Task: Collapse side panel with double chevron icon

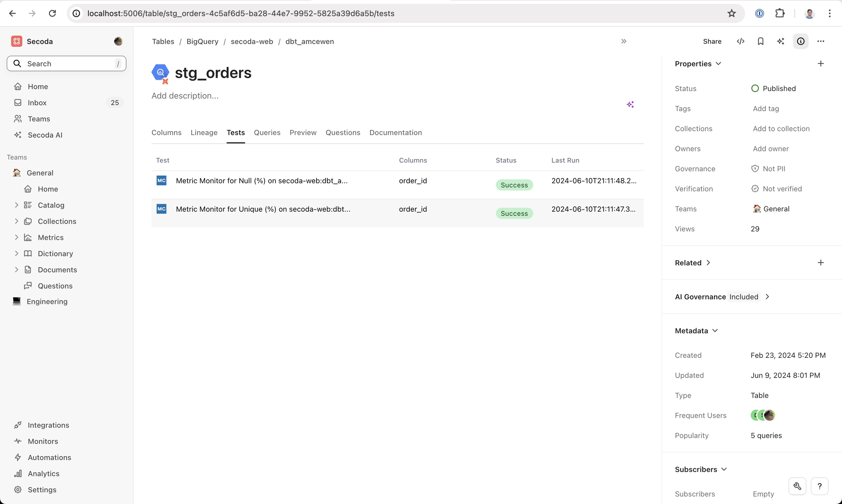Action: click(623, 41)
